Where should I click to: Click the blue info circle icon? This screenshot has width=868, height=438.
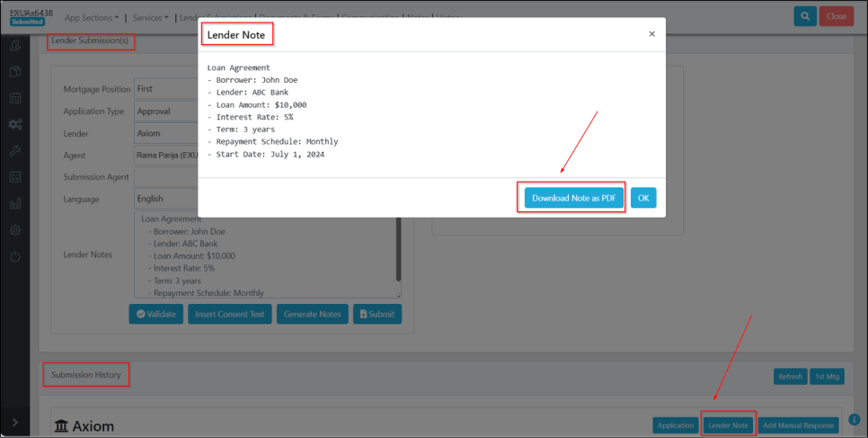coord(854,419)
